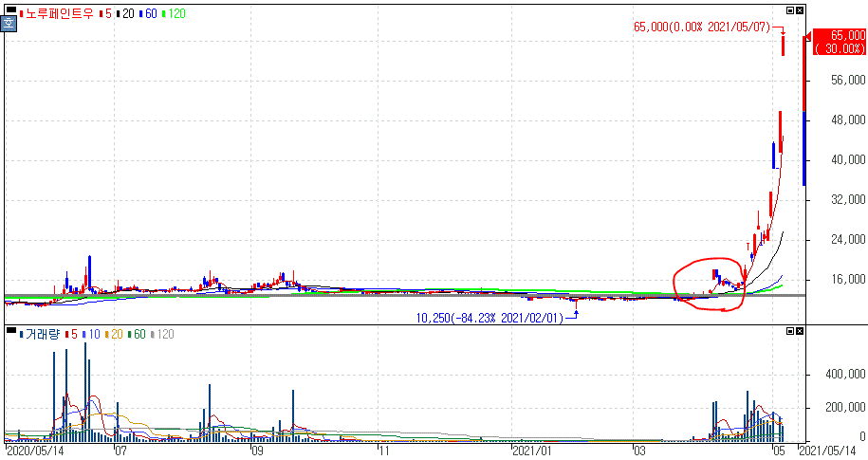Click the 16,000 price axis label
The height and width of the screenshot is (460, 868).
coord(848,279)
